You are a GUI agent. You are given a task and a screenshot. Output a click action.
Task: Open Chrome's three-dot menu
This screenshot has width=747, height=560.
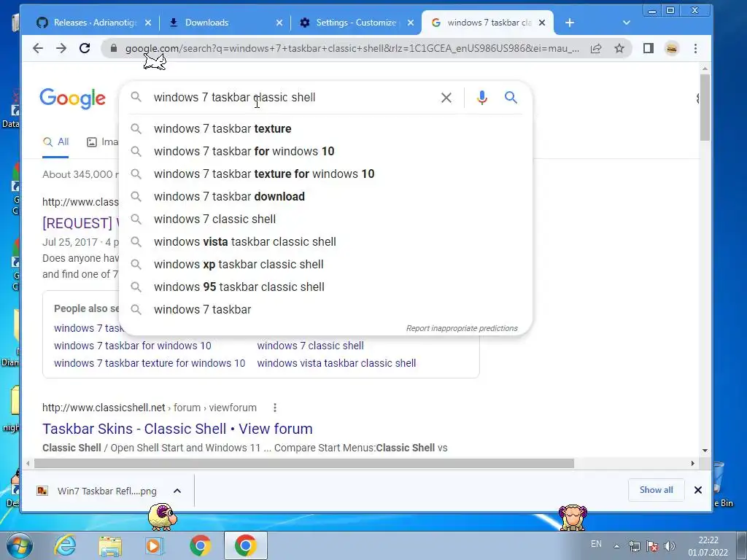[x=695, y=48]
